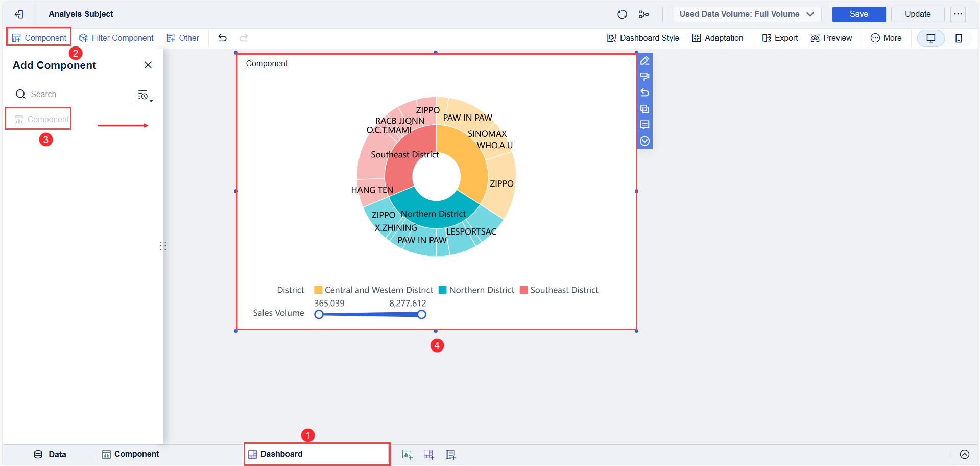
Task: Open the component list sort filter dropdown
Action: [x=145, y=96]
